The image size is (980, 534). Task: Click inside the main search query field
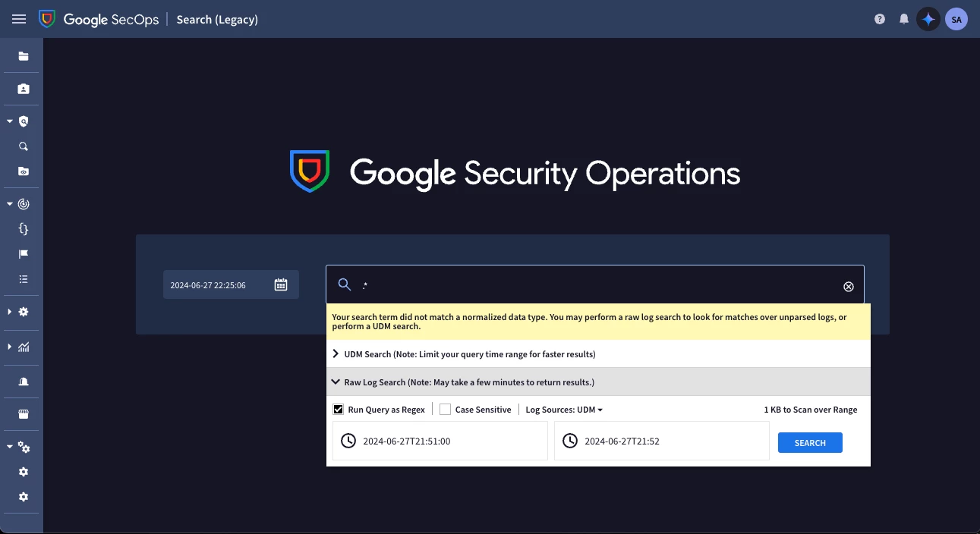[595, 285]
